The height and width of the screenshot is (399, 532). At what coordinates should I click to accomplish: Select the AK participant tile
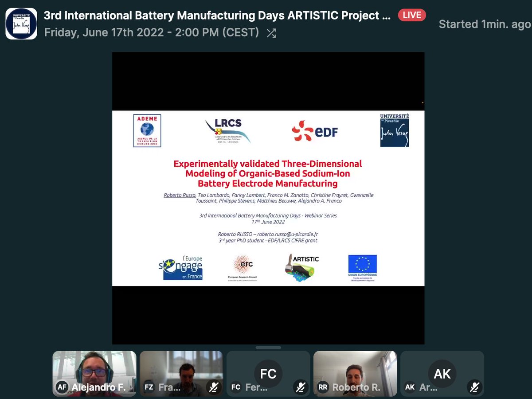coord(442,374)
